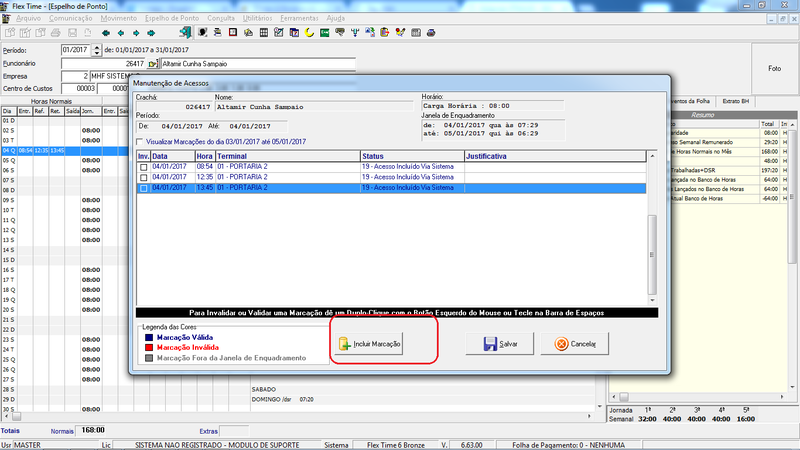
Task: Sort by the Data column header
Action: 173,156
